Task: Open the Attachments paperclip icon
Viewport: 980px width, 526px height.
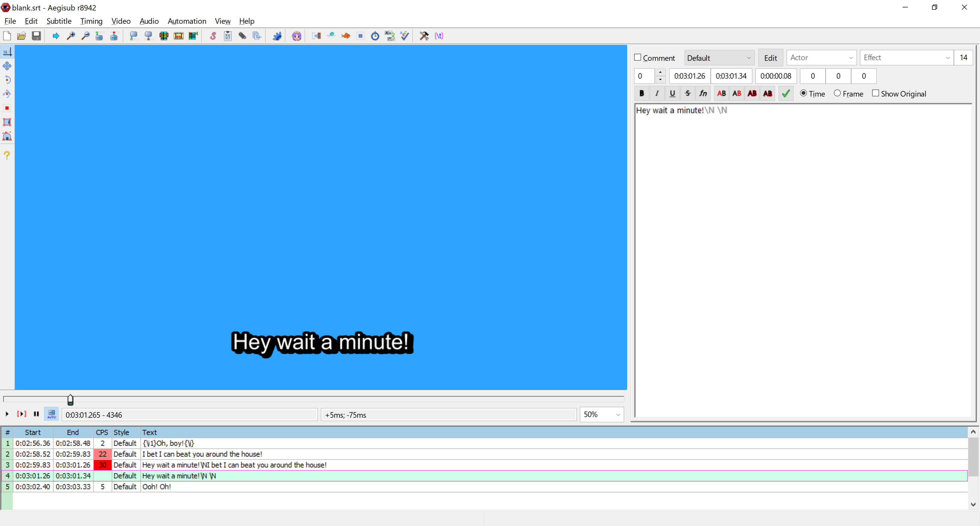Action: (242, 36)
